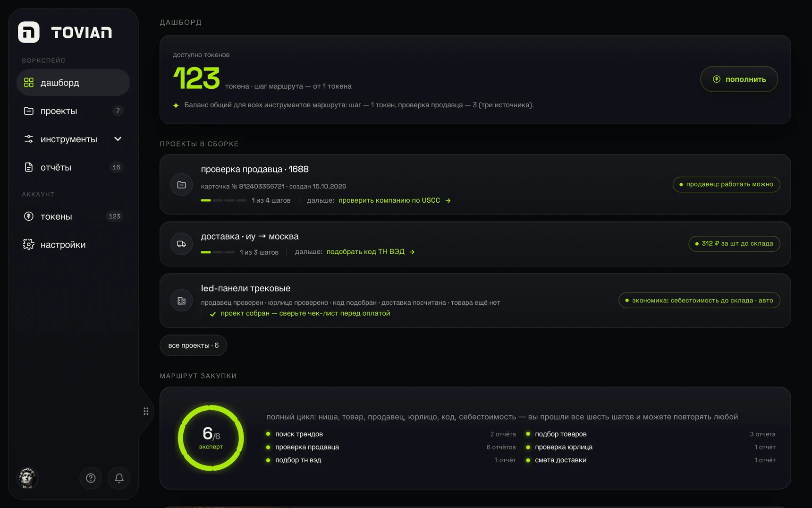Click the 1 из 3 шагов progress bar
The width and height of the screenshot is (812, 508).
pyautogui.click(x=218, y=252)
